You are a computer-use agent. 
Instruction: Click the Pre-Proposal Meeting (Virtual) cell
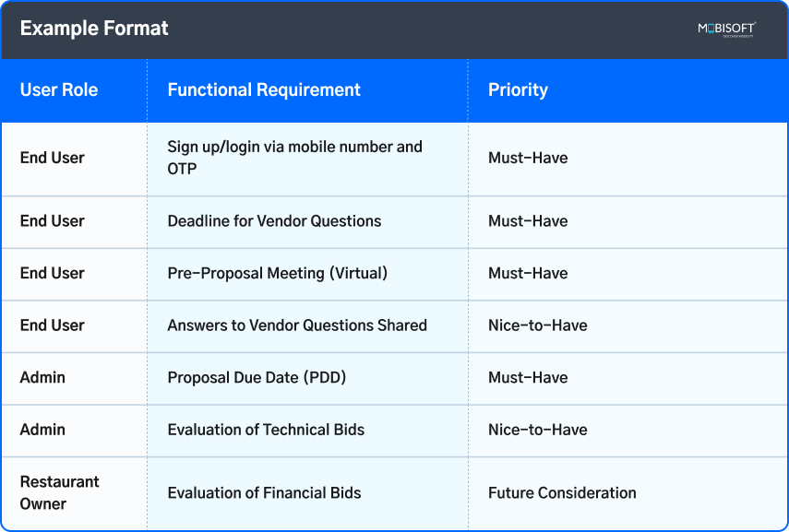tap(277, 274)
